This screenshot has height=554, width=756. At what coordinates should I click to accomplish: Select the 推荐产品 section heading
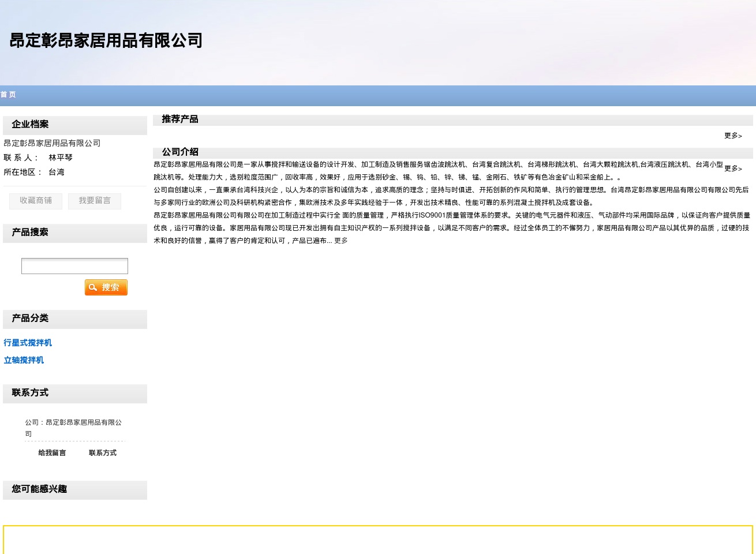click(180, 119)
